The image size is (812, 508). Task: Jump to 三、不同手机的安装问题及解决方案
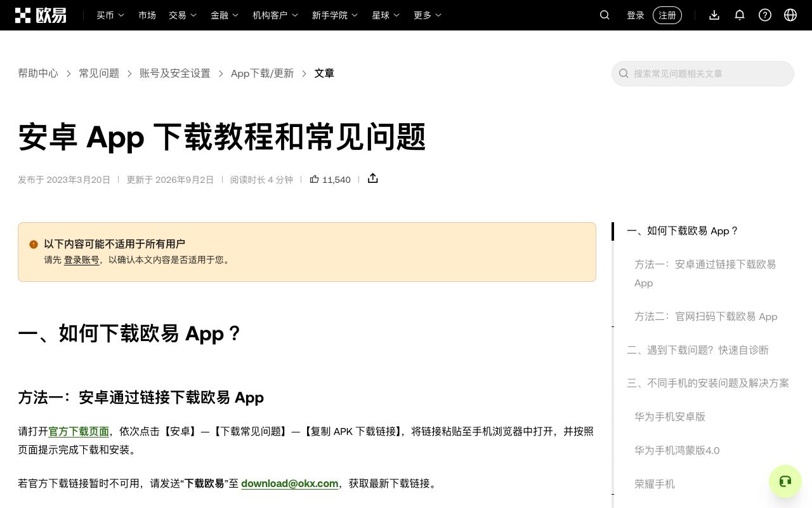click(x=708, y=383)
